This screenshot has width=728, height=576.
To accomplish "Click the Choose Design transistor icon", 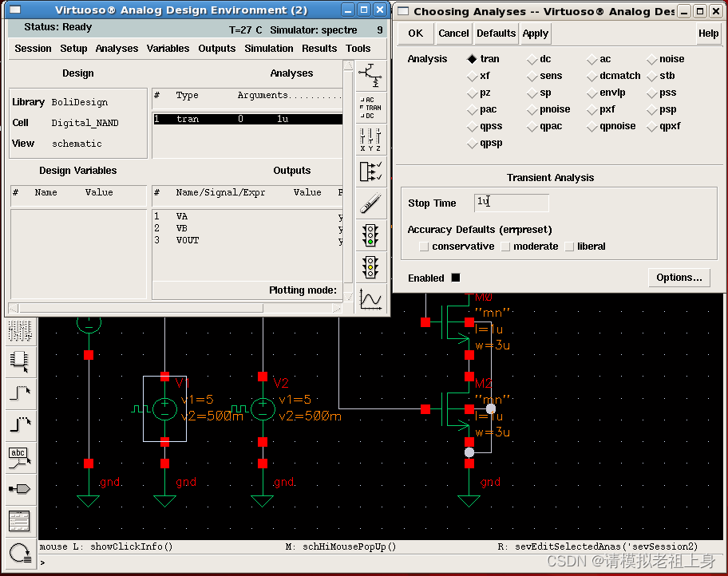I will coord(371,75).
